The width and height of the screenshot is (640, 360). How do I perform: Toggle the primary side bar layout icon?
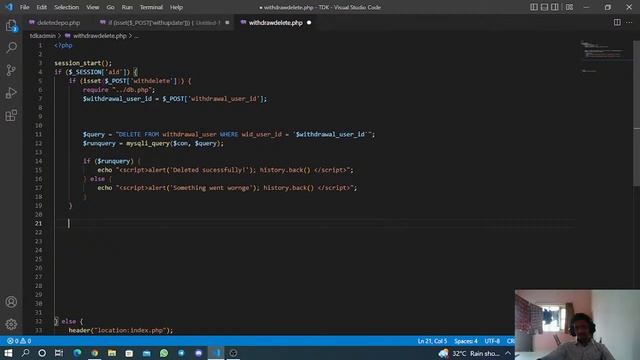(534, 7)
